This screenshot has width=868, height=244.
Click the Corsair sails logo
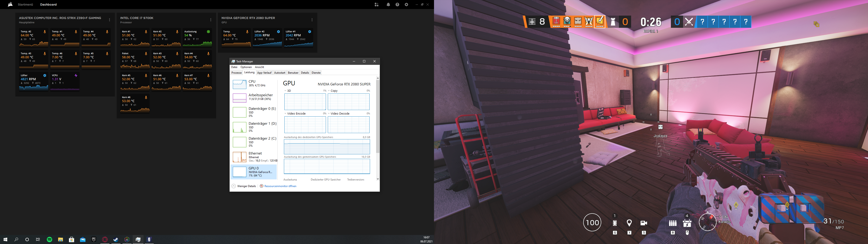tap(10, 4)
